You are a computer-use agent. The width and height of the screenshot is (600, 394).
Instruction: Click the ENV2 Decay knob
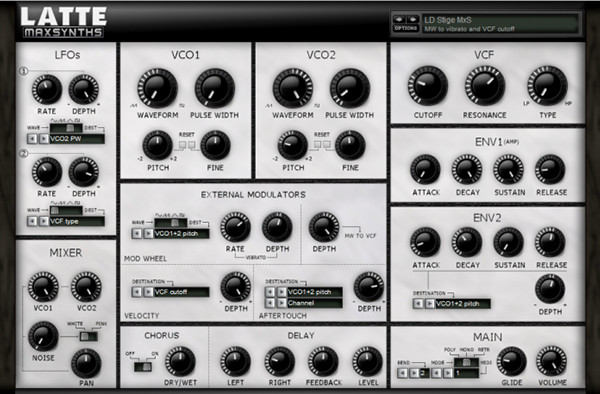click(467, 242)
